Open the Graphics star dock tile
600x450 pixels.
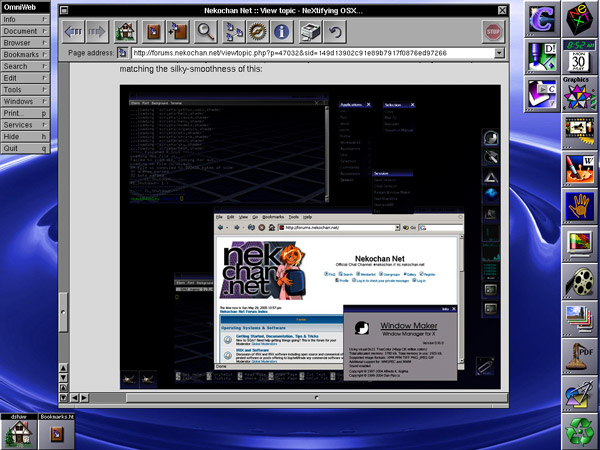(x=580, y=94)
